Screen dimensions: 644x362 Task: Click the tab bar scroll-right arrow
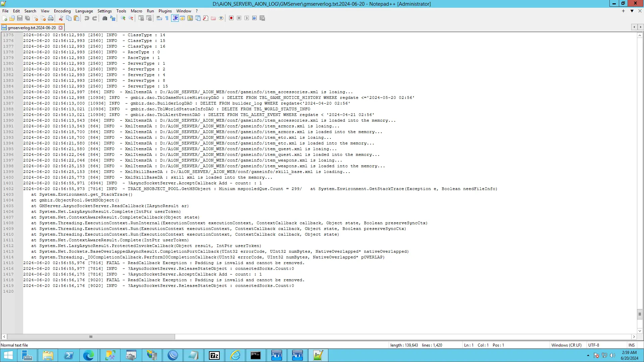640,27
